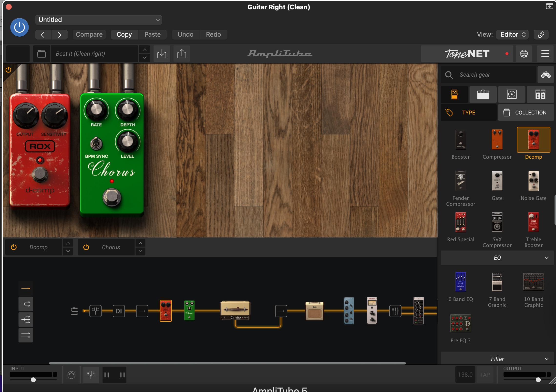Click the Undo button

(x=185, y=35)
